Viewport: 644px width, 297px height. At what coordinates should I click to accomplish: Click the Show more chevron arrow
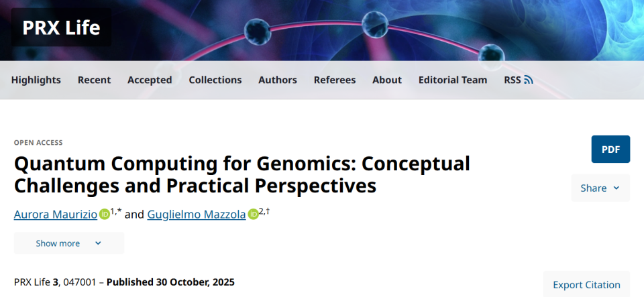(x=98, y=243)
